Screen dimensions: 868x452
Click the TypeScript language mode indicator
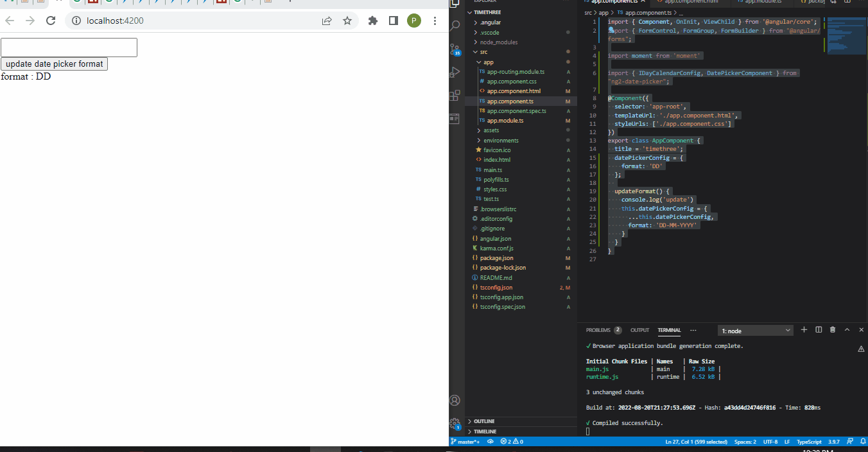[808, 442]
